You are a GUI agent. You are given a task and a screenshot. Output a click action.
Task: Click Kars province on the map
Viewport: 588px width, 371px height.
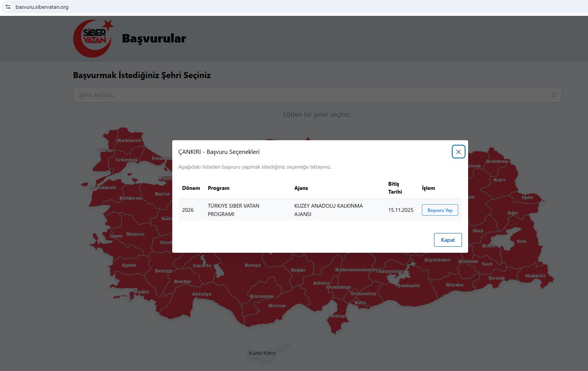499,180
